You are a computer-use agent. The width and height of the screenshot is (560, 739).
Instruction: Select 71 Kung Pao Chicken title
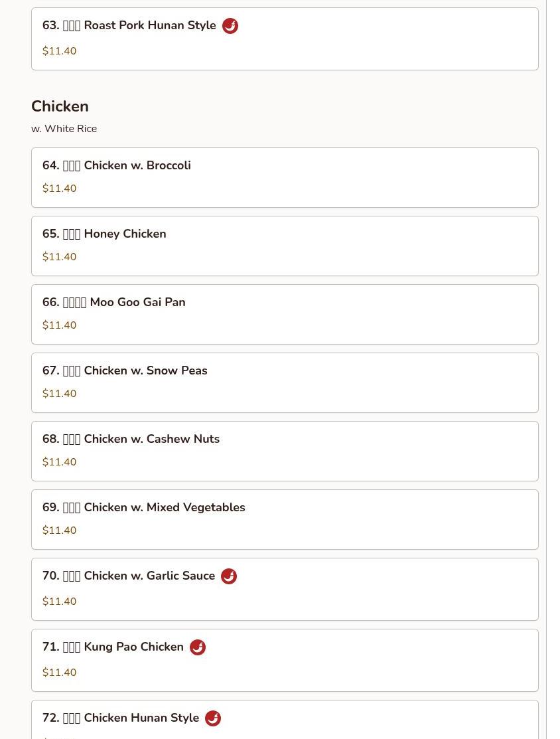113,647
